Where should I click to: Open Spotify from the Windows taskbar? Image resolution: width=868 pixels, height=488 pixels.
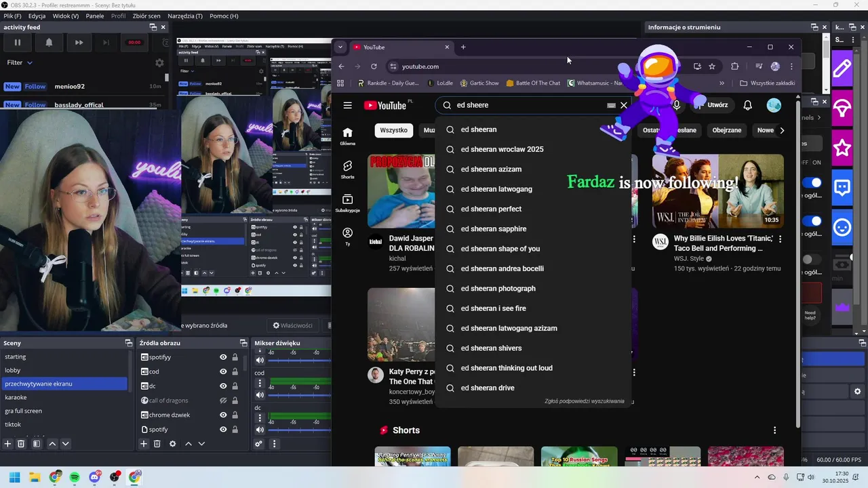point(75,477)
